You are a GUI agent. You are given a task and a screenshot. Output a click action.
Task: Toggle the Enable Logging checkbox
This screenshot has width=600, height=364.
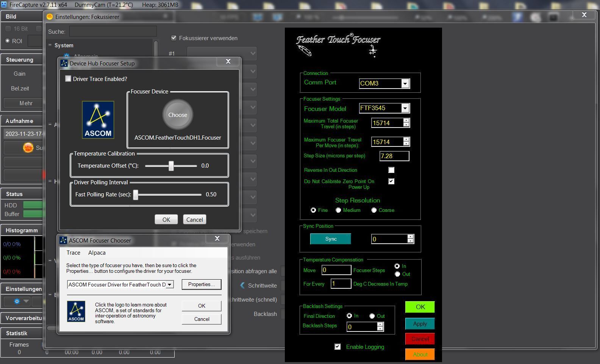pyautogui.click(x=337, y=347)
